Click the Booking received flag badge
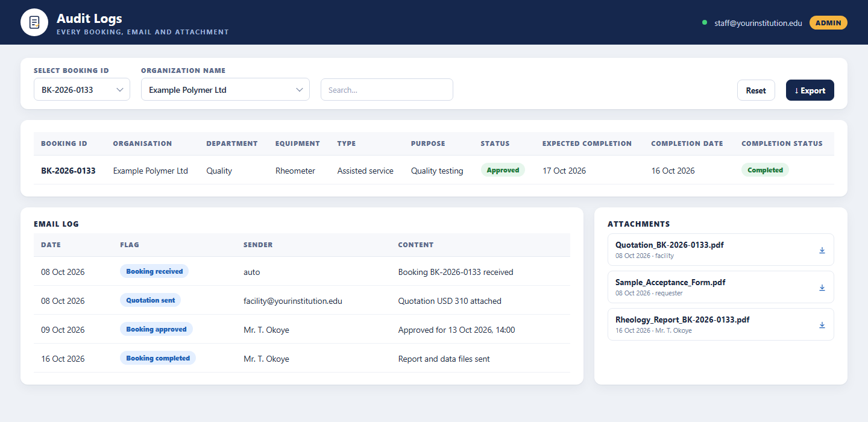The width and height of the screenshot is (868, 422). [x=154, y=271]
